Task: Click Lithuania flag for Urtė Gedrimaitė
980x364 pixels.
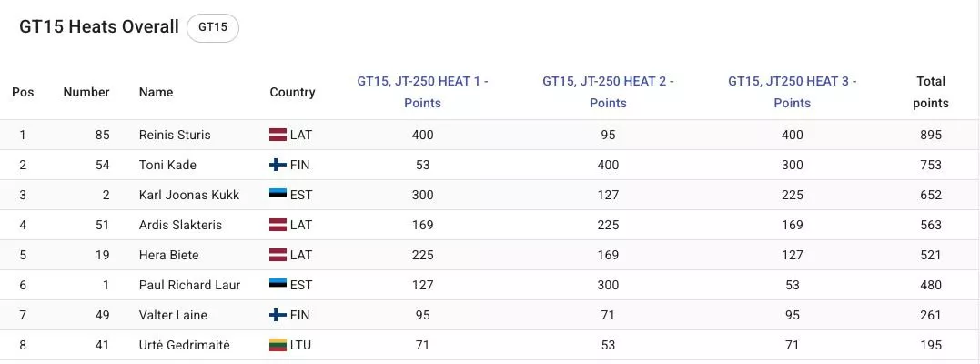Action: coord(278,345)
